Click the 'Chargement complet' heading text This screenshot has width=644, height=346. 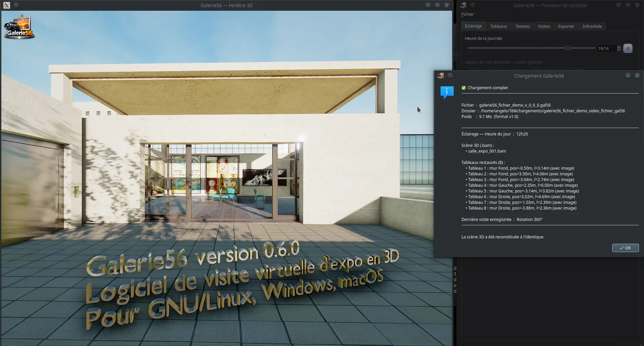[487, 88]
